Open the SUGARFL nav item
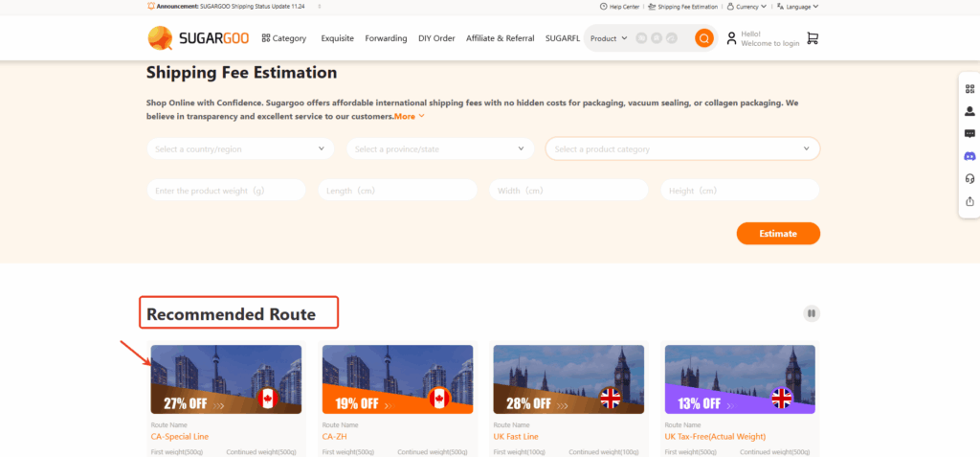The height and width of the screenshot is (457, 980). (563, 38)
